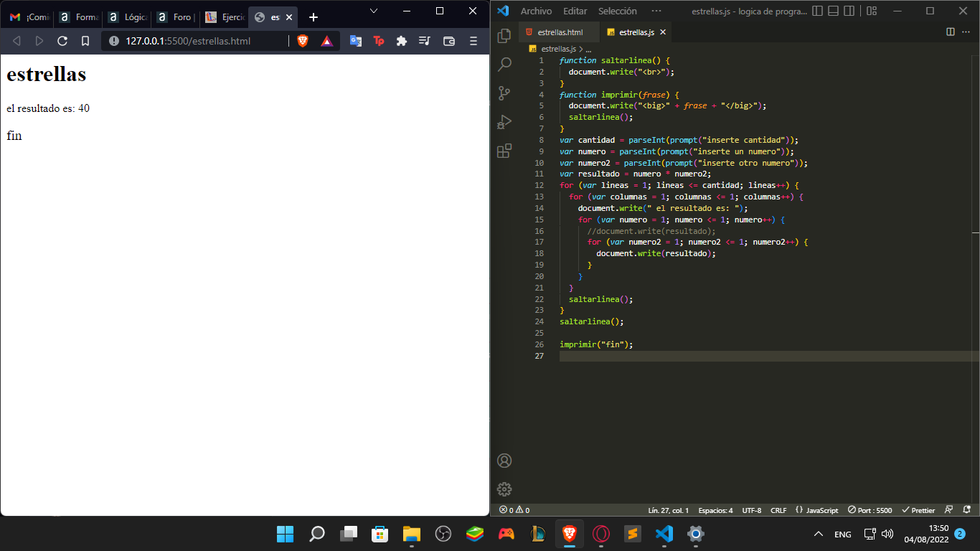The width and height of the screenshot is (980, 551).
Task: Toggle the Prettier status bar item
Action: pyautogui.click(x=918, y=510)
